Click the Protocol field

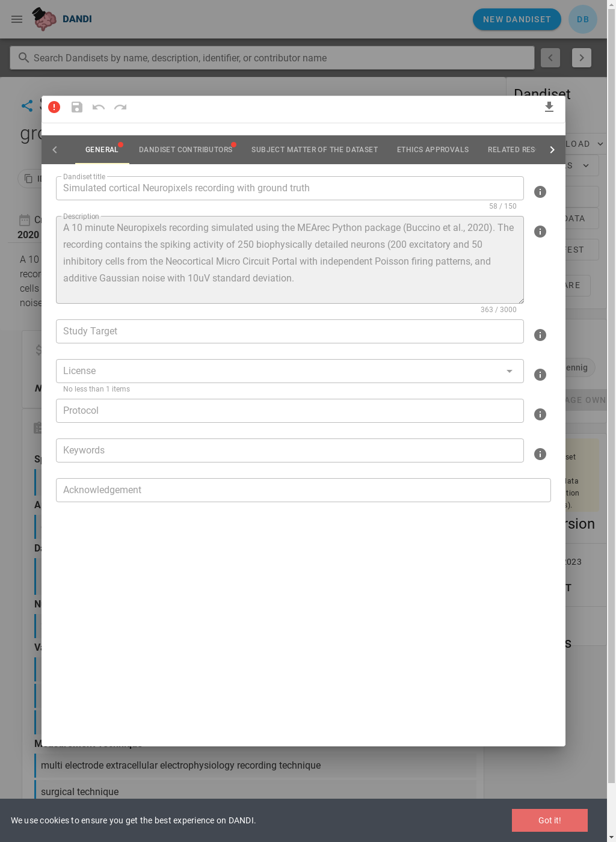(290, 411)
